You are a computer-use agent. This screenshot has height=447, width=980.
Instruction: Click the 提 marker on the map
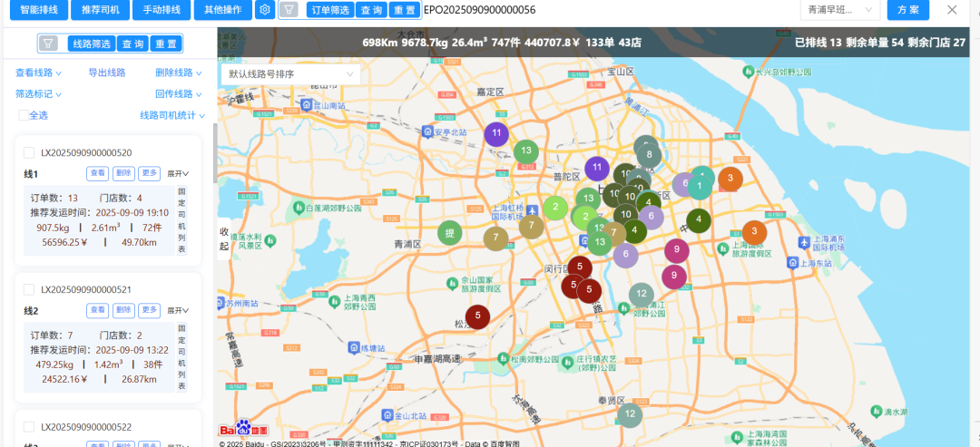tap(449, 233)
